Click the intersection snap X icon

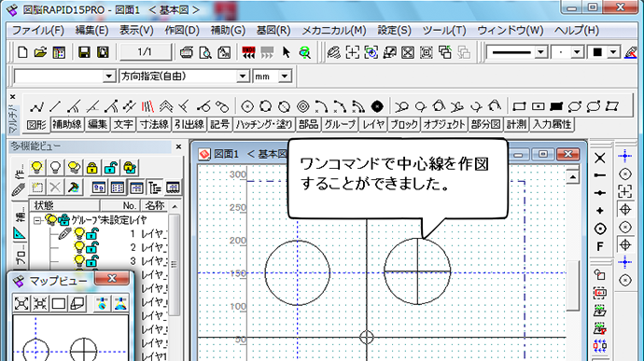coord(599,158)
